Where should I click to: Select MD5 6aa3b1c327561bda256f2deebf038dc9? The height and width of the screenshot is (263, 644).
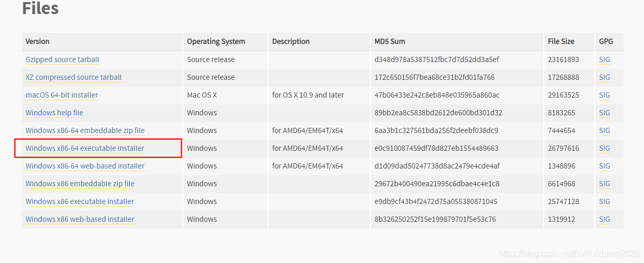(x=436, y=130)
